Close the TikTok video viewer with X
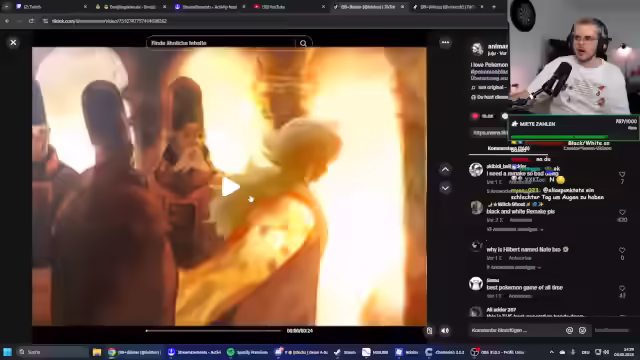Screen dimensions: 640x360 click(x=13, y=42)
